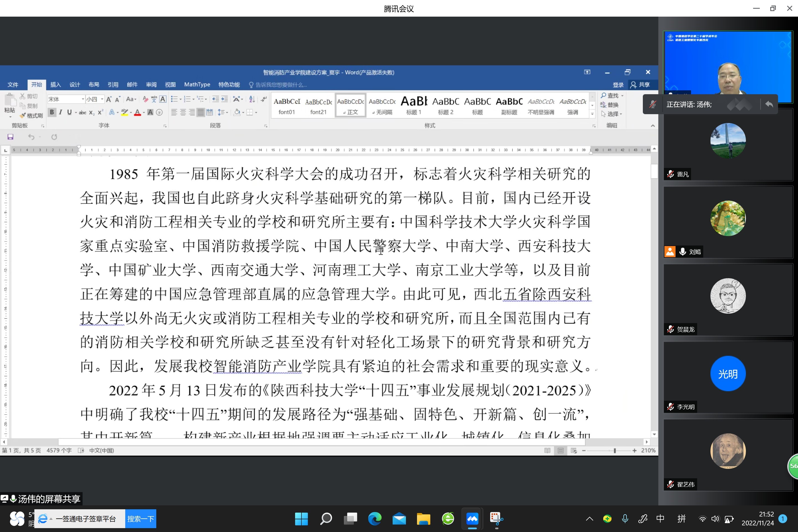
Task: Toggle Italic formatting
Action: click(x=60, y=112)
